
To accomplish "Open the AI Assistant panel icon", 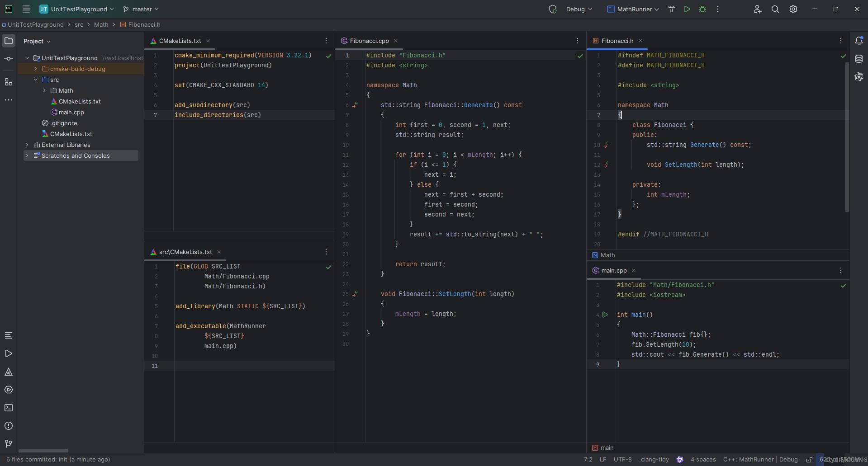I will coord(859,77).
